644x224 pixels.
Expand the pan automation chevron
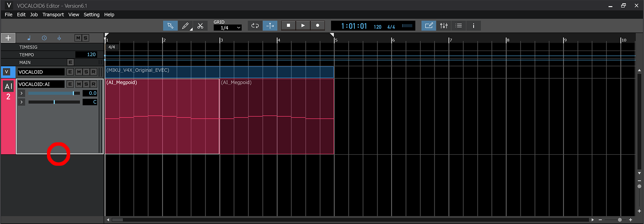click(21, 102)
